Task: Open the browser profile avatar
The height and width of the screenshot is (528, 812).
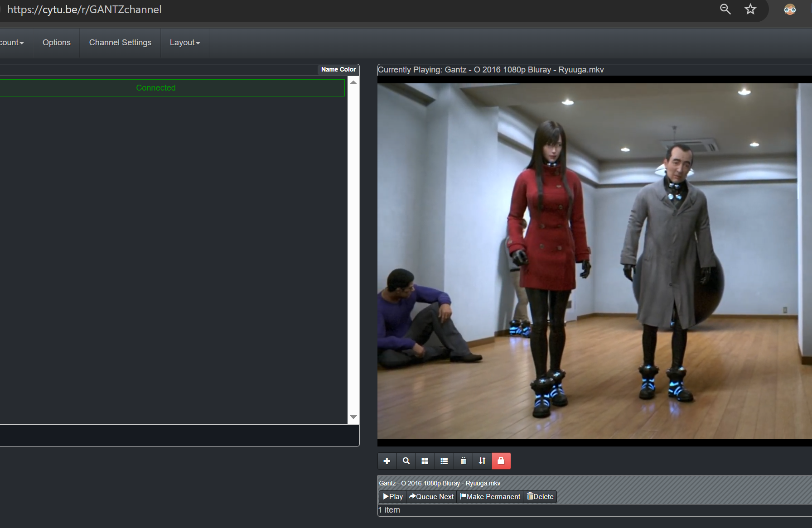Action: click(x=790, y=9)
